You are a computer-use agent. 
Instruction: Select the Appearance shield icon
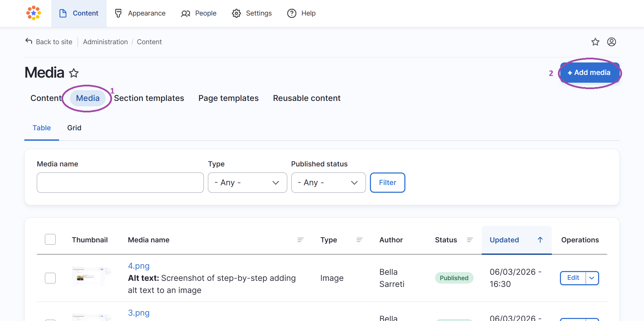[x=118, y=13]
